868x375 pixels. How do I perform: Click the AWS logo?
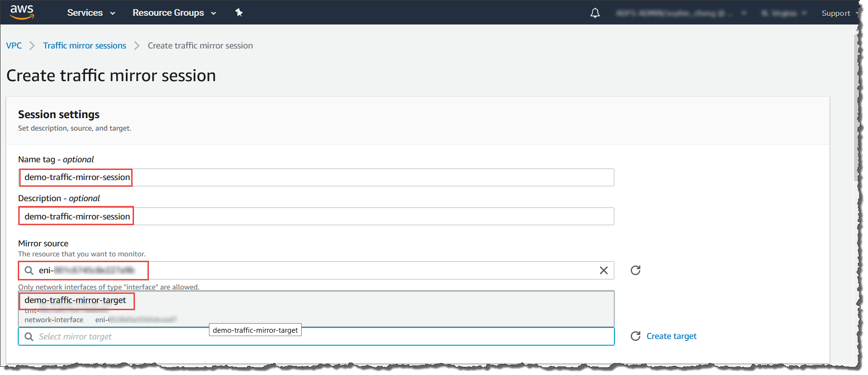tap(22, 12)
